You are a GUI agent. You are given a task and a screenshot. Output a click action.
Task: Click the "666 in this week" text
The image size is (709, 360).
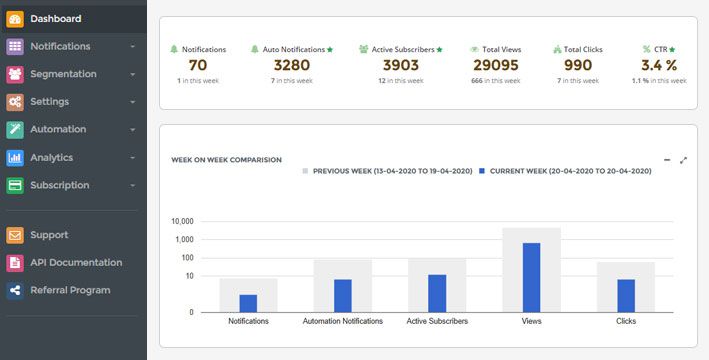(496, 81)
